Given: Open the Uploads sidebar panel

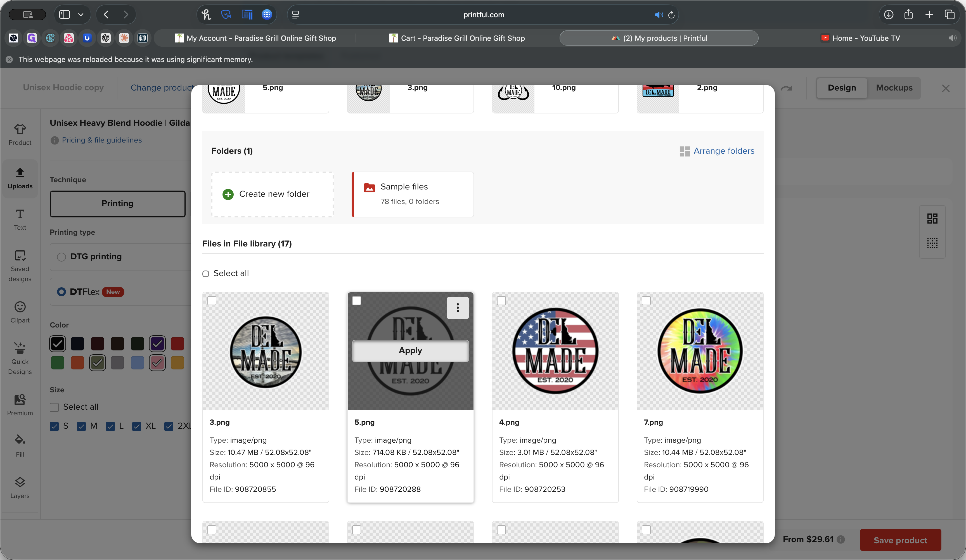Looking at the screenshot, I should click(x=20, y=178).
